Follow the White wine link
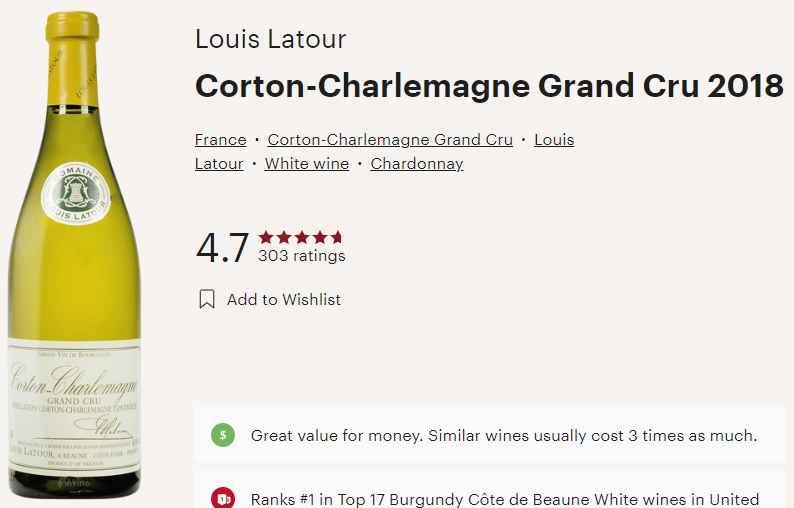794x508 pixels. 307,164
